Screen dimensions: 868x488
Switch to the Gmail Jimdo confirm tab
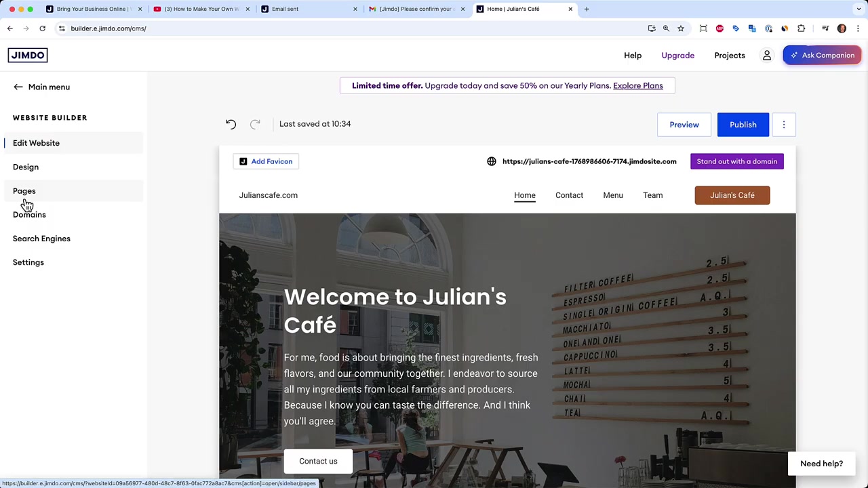pos(416,9)
